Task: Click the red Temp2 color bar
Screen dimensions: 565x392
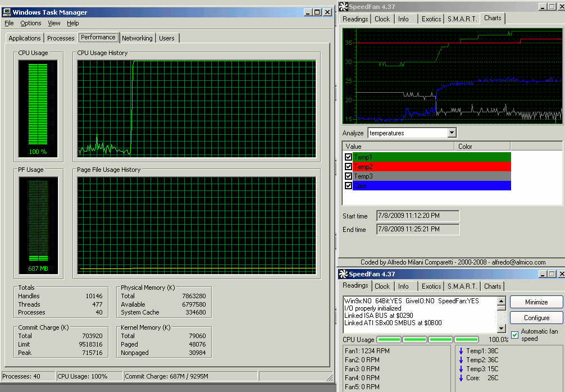Action: tap(432, 166)
